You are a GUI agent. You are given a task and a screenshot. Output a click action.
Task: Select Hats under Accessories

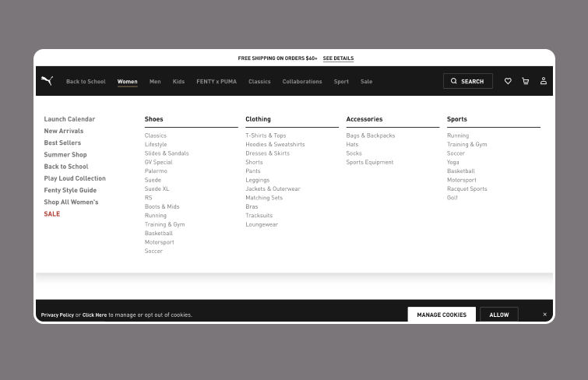[352, 144]
